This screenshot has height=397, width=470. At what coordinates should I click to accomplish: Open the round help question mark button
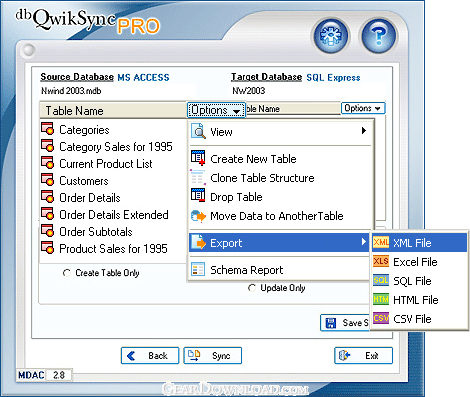378,35
